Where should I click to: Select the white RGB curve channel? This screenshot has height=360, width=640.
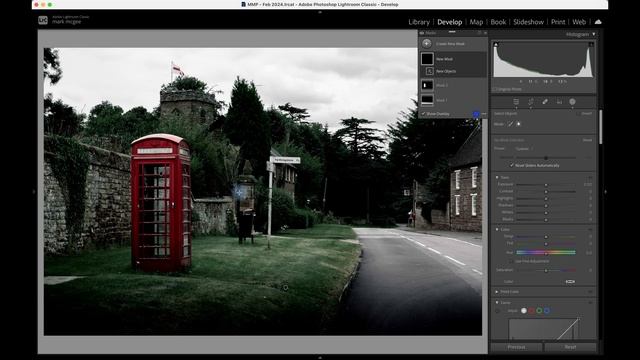tap(524, 311)
